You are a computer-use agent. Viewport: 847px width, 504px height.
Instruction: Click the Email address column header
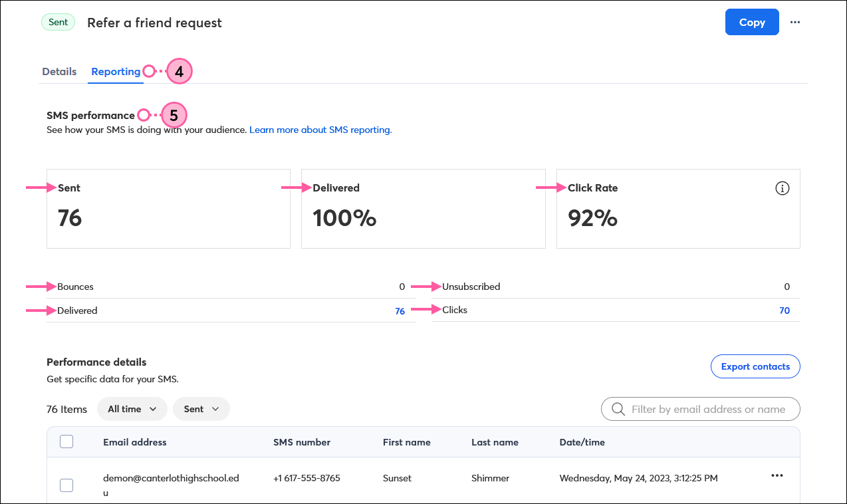pos(135,442)
